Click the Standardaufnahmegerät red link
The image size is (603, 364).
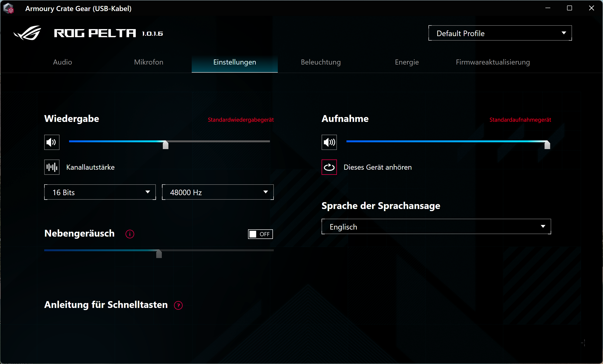(x=520, y=120)
